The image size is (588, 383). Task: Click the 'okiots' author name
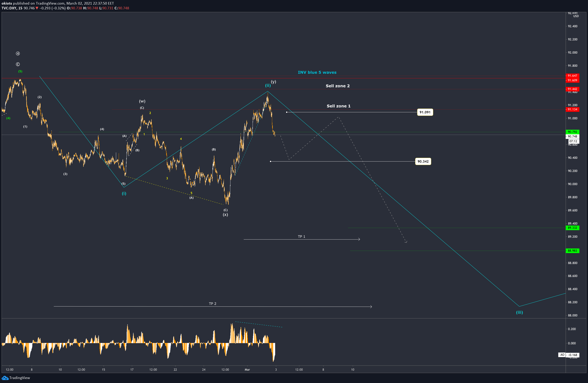[x=7, y=3]
